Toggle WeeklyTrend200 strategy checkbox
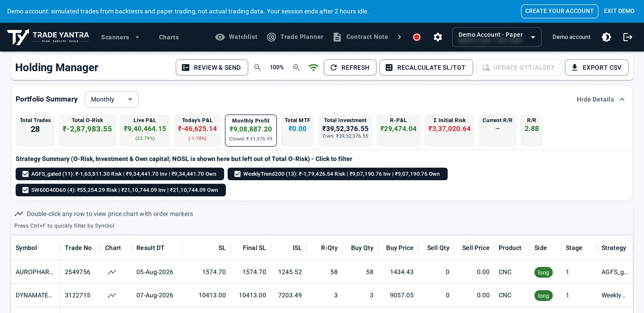This screenshot has width=644, height=313. click(x=237, y=174)
